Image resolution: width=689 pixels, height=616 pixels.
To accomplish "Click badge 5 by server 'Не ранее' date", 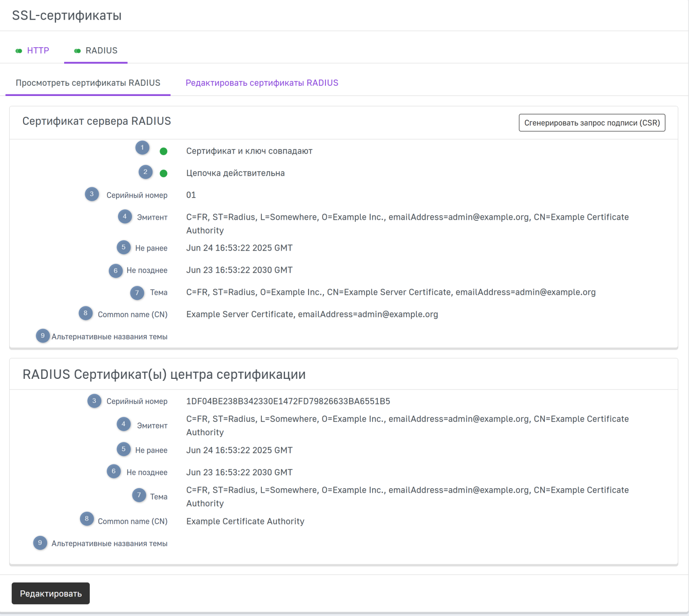I will point(124,247).
